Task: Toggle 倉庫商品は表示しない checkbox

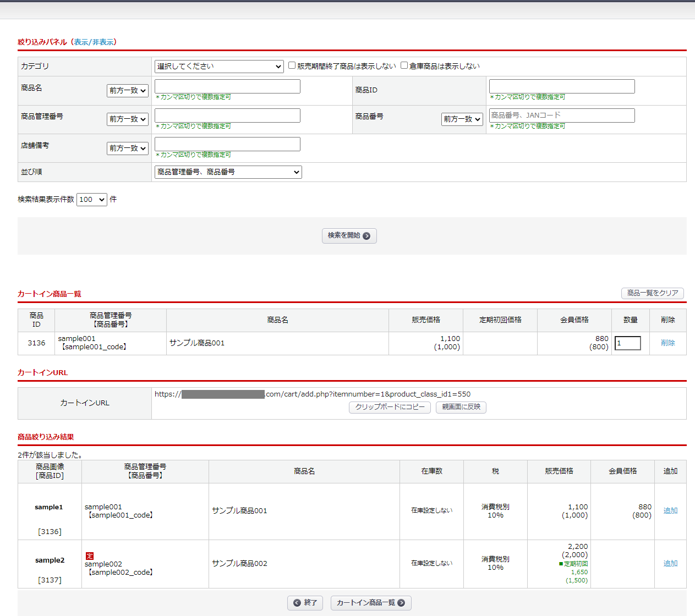Action: click(404, 65)
